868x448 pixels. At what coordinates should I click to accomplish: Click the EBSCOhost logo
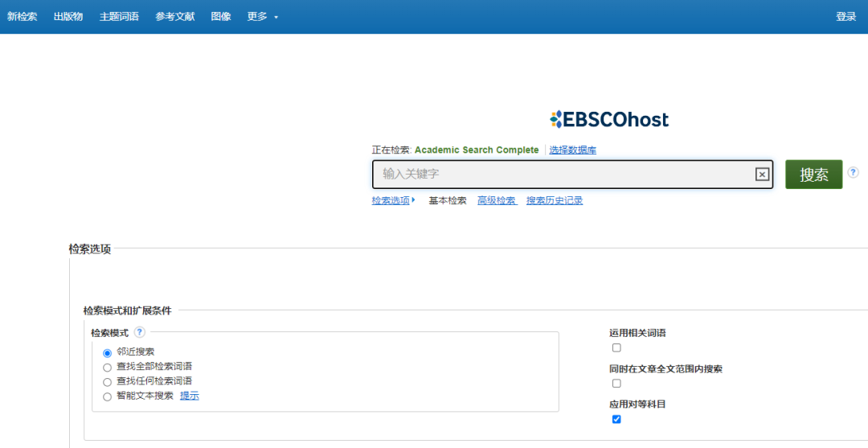point(609,120)
